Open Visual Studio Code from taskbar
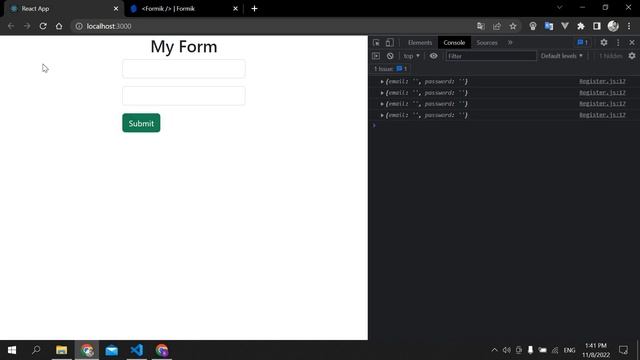Viewport: 640px width, 360px height. coord(137,350)
